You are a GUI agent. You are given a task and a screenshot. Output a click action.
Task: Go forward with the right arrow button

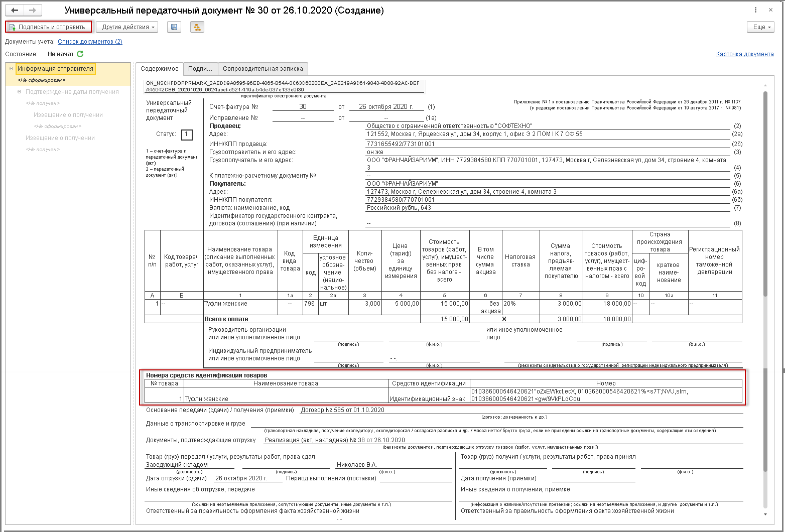point(33,10)
